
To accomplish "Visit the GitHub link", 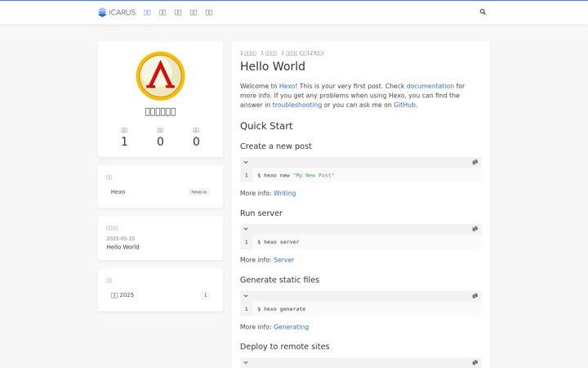I will (404, 105).
